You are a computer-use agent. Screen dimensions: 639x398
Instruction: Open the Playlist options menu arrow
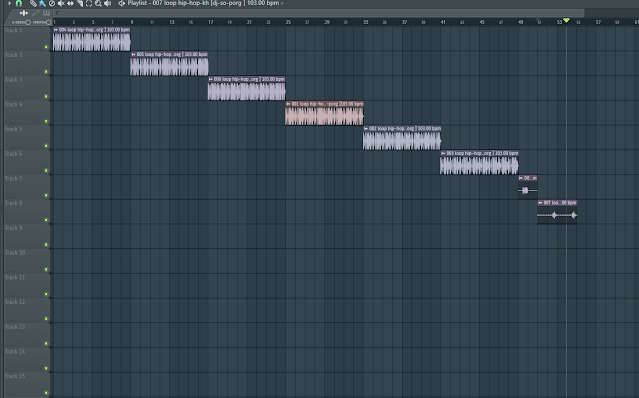pos(10,3)
